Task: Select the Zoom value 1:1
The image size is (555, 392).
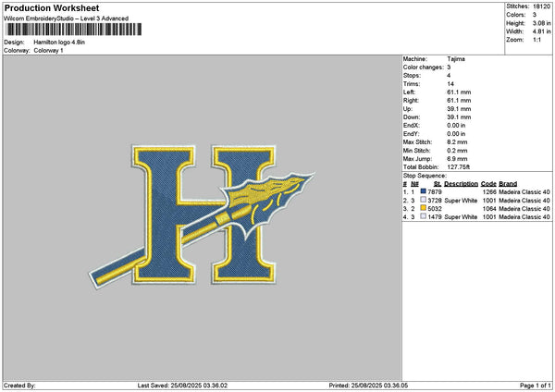Action: click(536, 40)
